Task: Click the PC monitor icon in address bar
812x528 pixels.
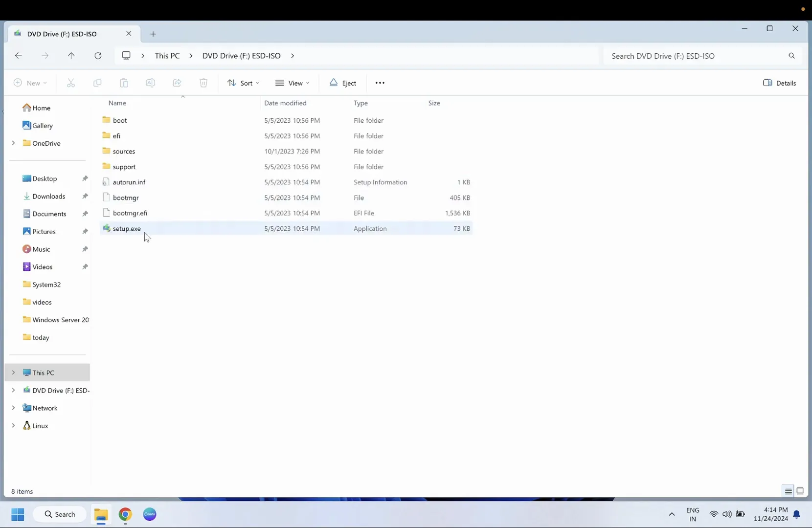Action: pyautogui.click(x=126, y=56)
